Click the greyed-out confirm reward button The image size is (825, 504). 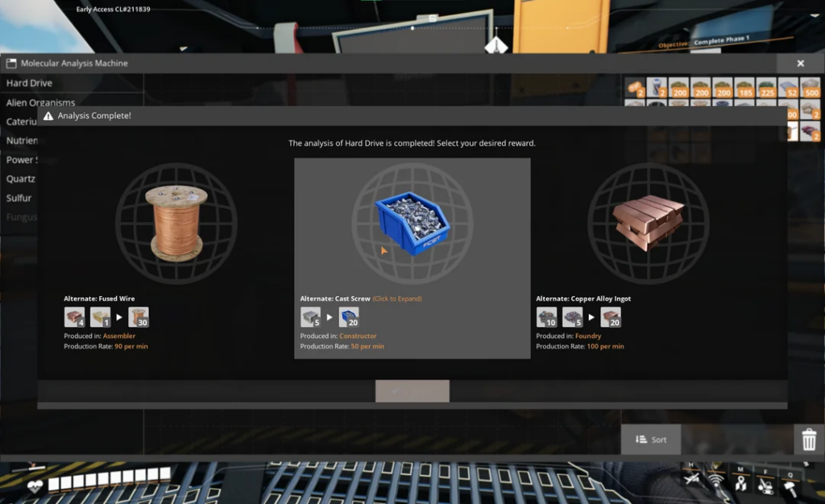412,391
